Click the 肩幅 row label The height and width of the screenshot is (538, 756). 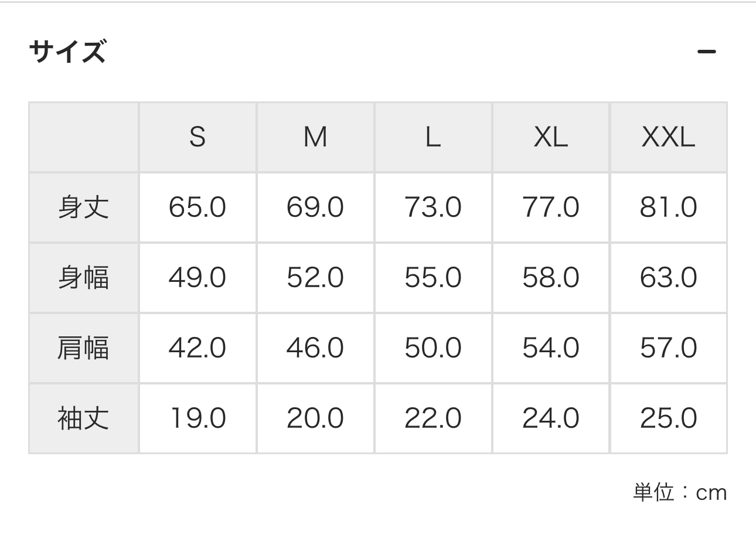pos(83,348)
